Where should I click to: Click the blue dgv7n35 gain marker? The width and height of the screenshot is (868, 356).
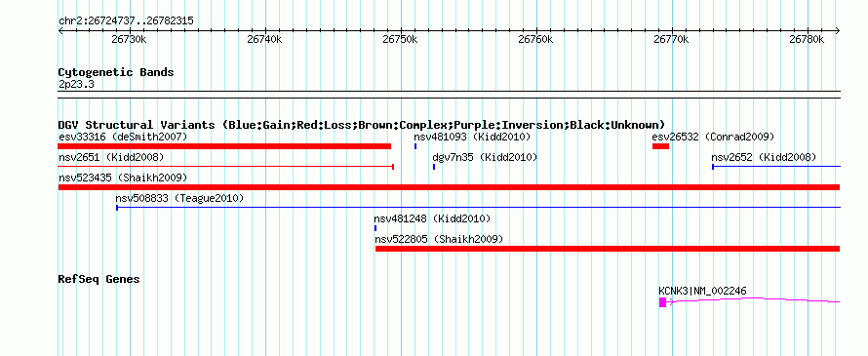(x=434, y=167)
